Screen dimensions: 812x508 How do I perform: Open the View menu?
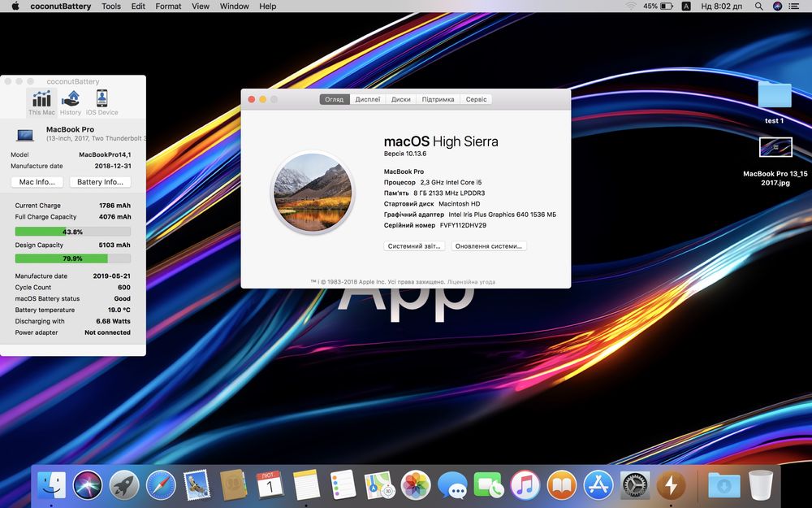tap(201, 7)
